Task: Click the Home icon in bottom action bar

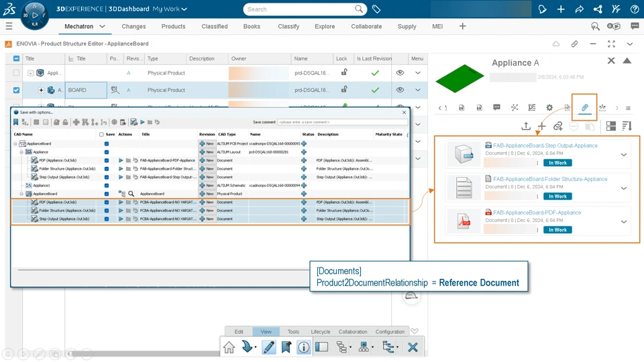Action: coord(229,347)
